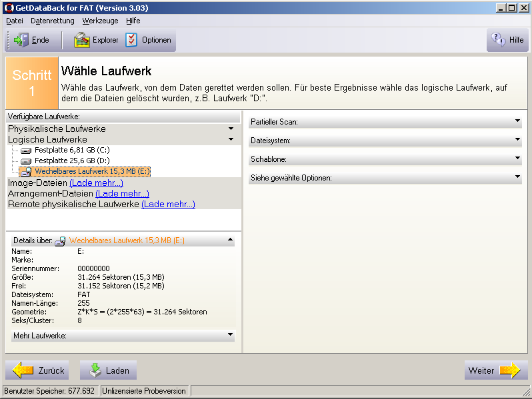Click Lade mehr link for Arrangement-Dateien
This screenshot has width=532, height=399.
tap(122, 194)
